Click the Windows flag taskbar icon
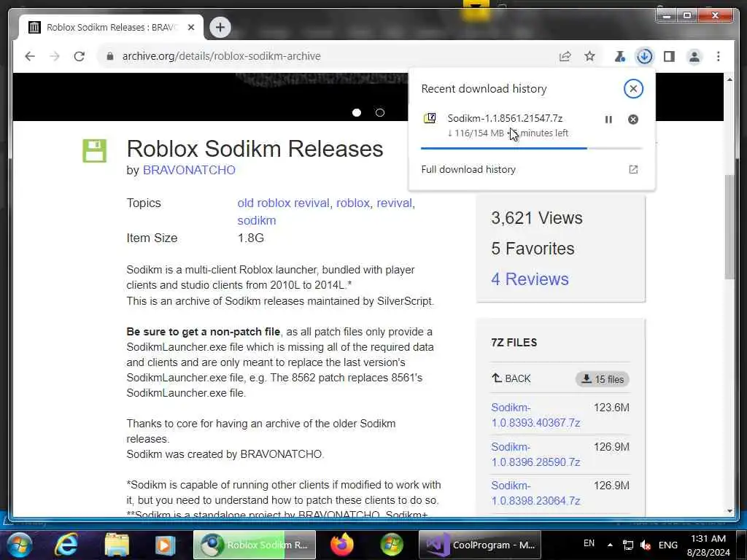 click(x=392, y=545)
